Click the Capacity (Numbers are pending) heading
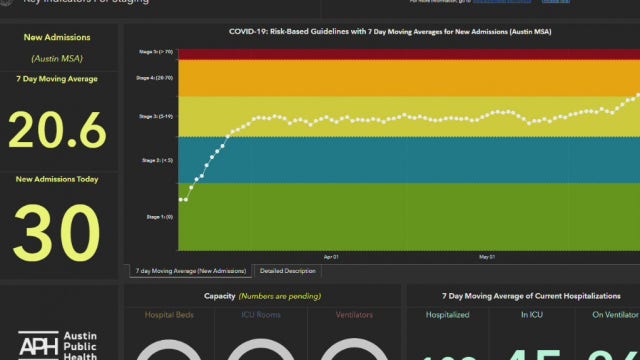Image resolution: width=640 pixels, height=360 pixels. pyautogui.click(x=262, y=296)
